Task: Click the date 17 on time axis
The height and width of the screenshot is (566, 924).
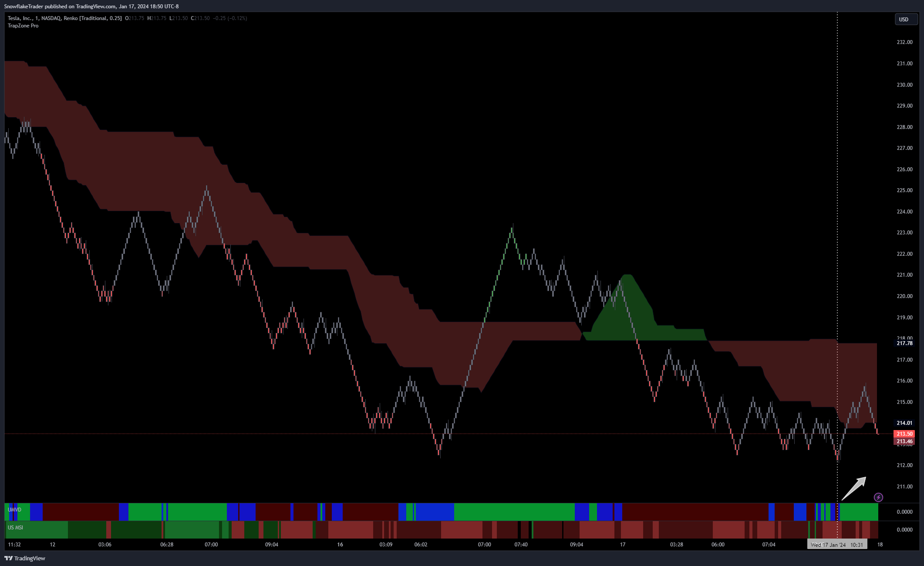Action: 623,545
